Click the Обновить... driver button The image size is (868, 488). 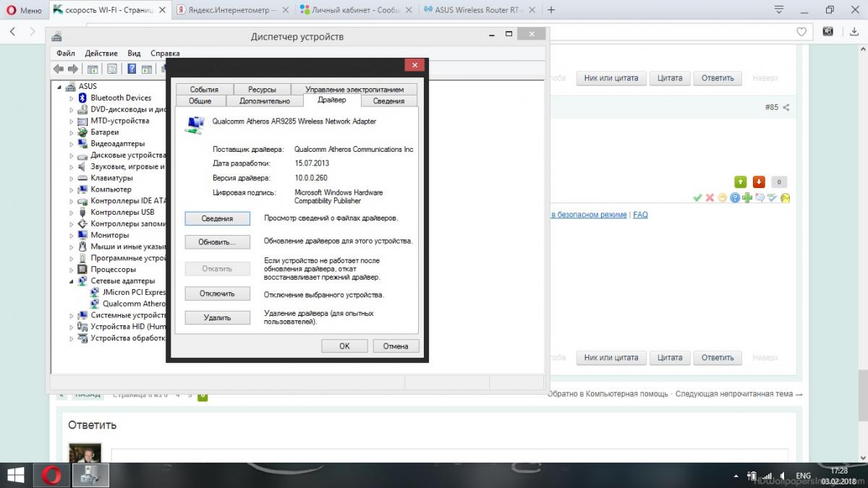[x=217, y=241]
